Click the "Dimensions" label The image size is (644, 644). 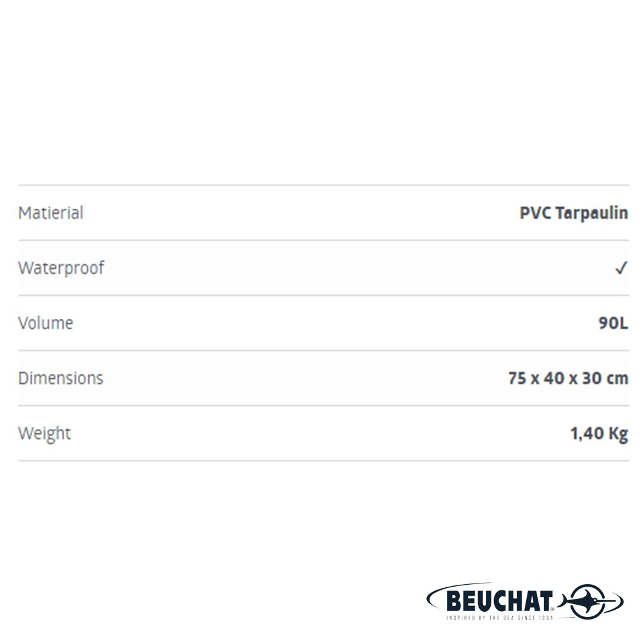click(x=61, y=378)
